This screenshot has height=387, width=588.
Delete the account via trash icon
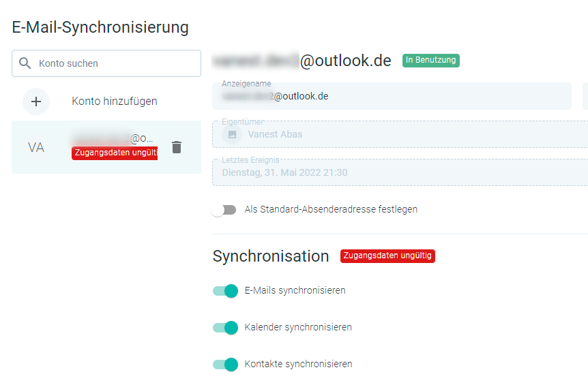(x=177, y=147)
